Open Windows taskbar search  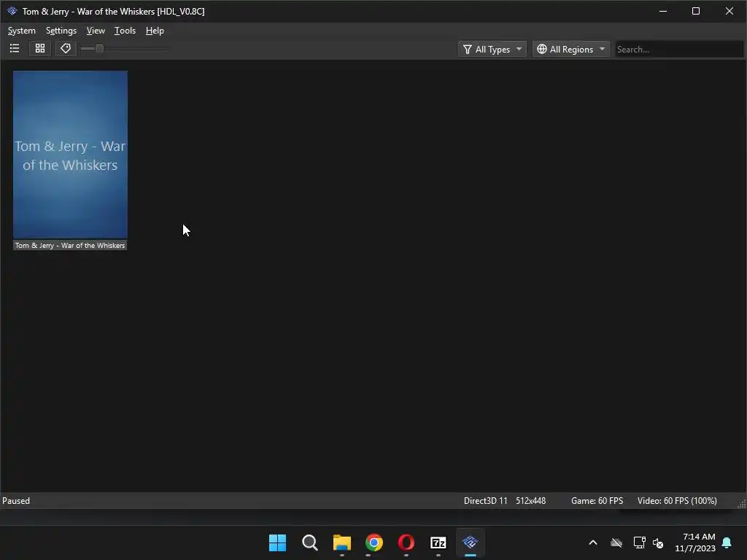[x=309, y=542]
